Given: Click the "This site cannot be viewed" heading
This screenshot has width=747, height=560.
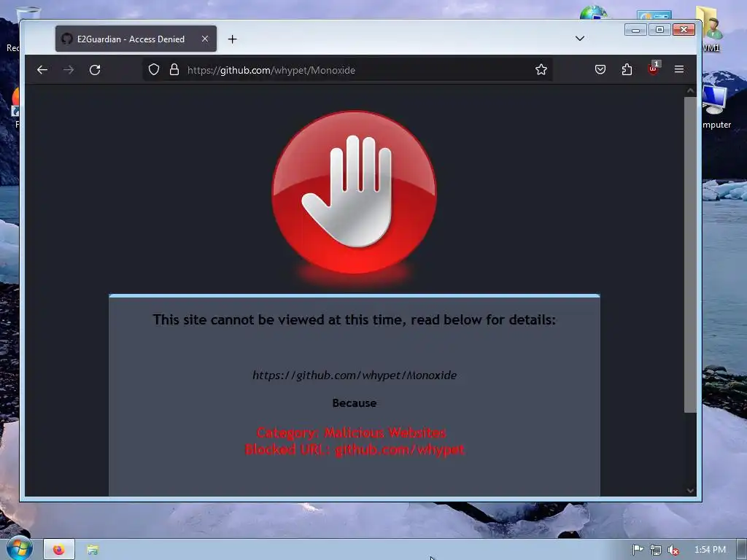Looking at the screenshot, I should [354, 319].
